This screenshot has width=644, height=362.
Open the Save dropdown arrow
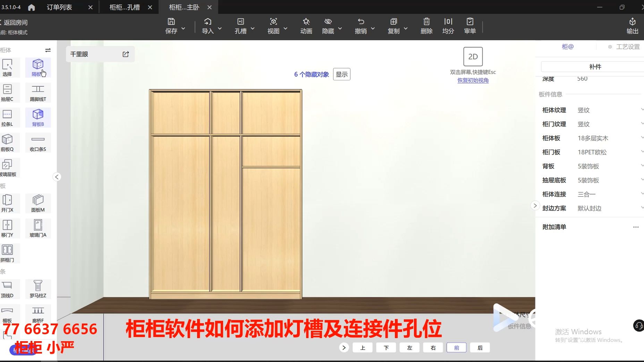pos(183,28)
